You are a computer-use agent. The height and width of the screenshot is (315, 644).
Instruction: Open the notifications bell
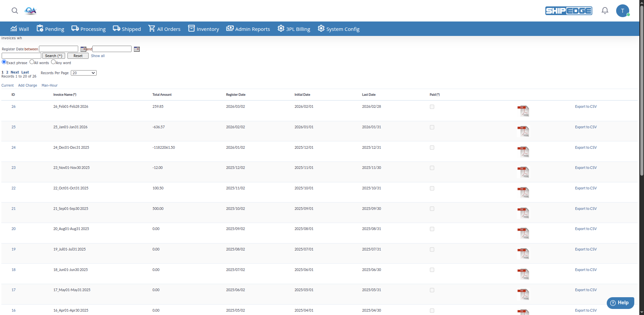point(605,11)
